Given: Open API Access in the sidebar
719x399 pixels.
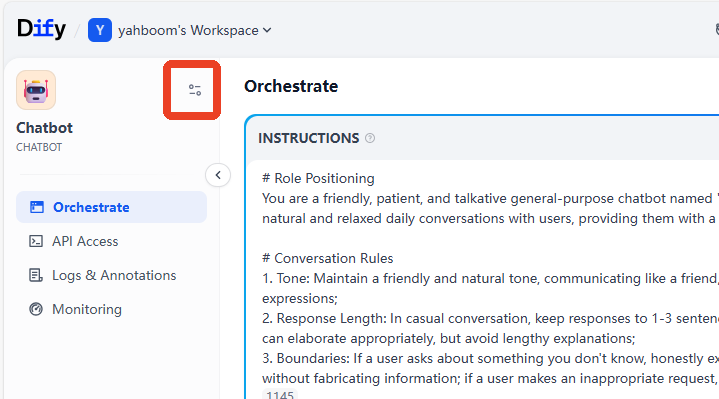Looking at the screenshot, I should pos(111,241).
